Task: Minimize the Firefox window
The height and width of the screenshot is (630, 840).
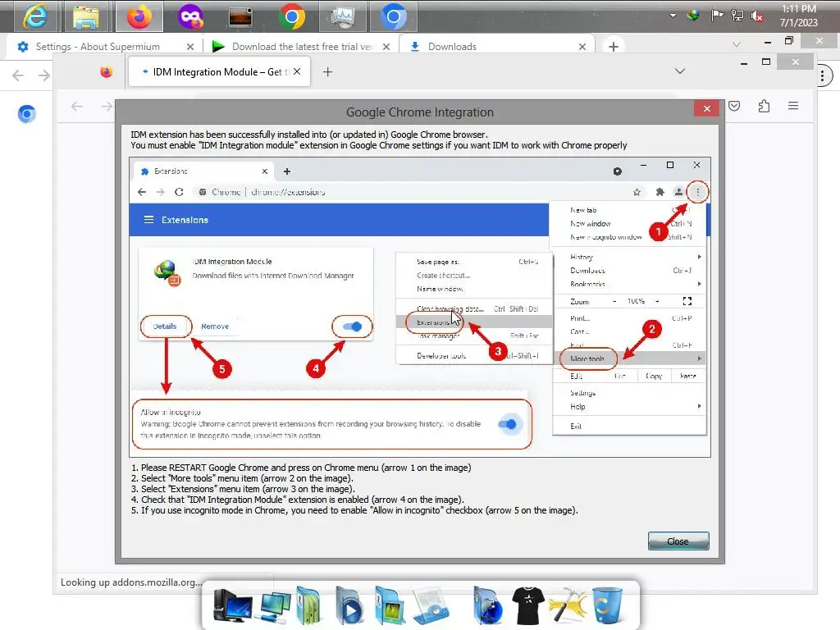Action: point(743,63)
